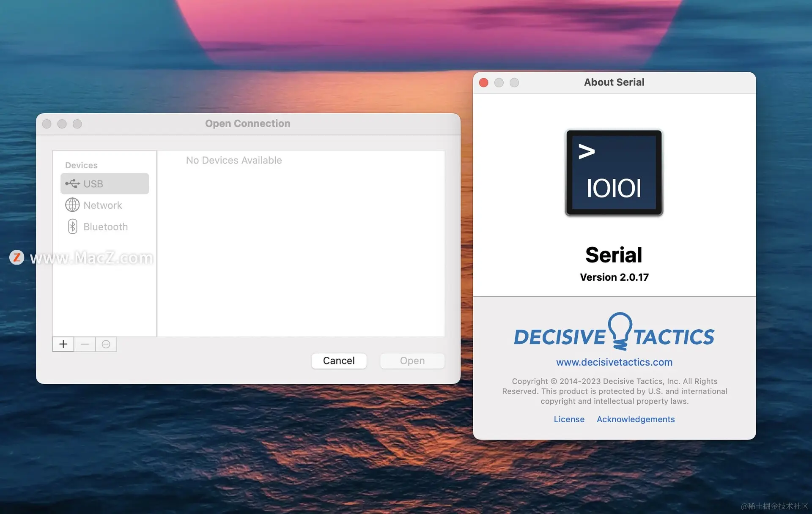Remove device with the minus button
This screenshot has width=812, height=514.
tap(85, 344)
